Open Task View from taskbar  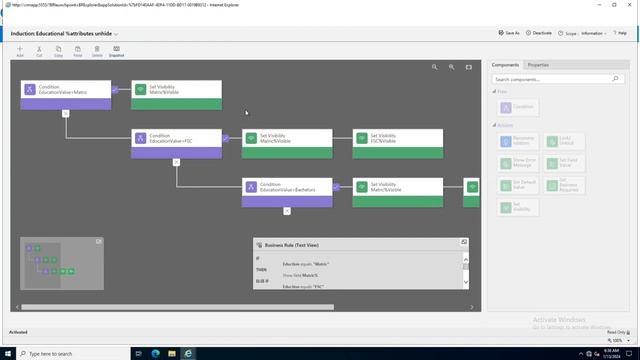point(138,353)
